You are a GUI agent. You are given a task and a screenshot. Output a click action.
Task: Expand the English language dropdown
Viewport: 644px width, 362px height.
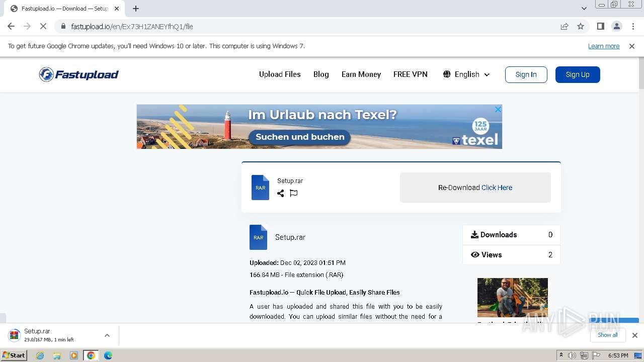[466, 74]
